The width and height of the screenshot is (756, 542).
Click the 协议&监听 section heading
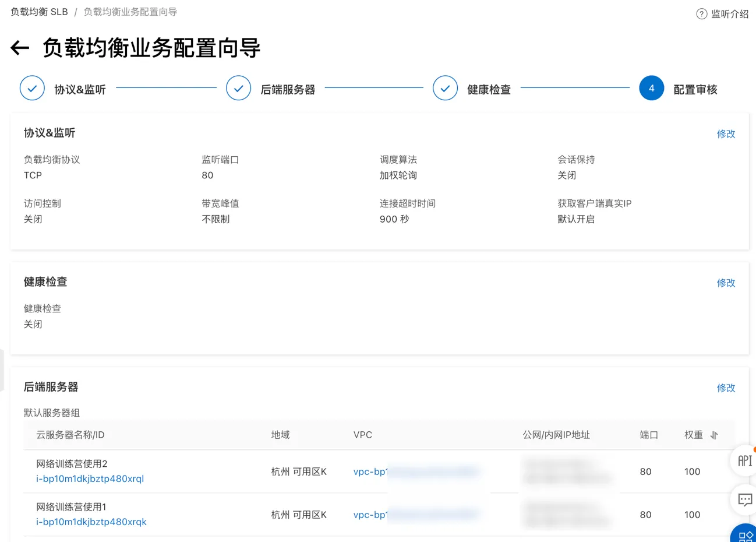click(50, 133)
